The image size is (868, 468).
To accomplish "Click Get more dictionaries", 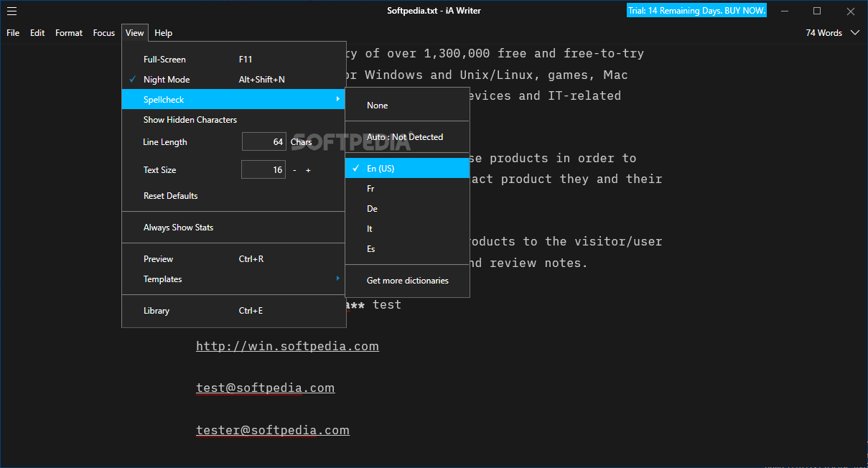I will 407,281.
